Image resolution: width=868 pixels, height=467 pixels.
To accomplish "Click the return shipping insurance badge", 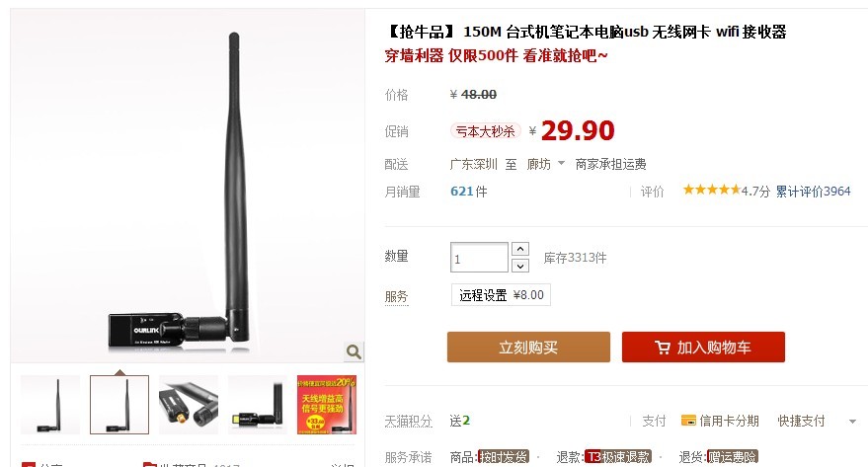I will (733, 457).
